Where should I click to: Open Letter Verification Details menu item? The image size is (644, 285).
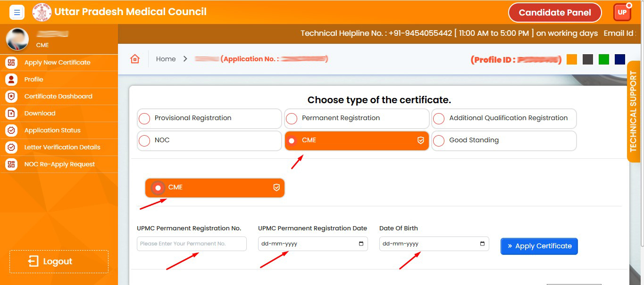(x=62, y=147)
